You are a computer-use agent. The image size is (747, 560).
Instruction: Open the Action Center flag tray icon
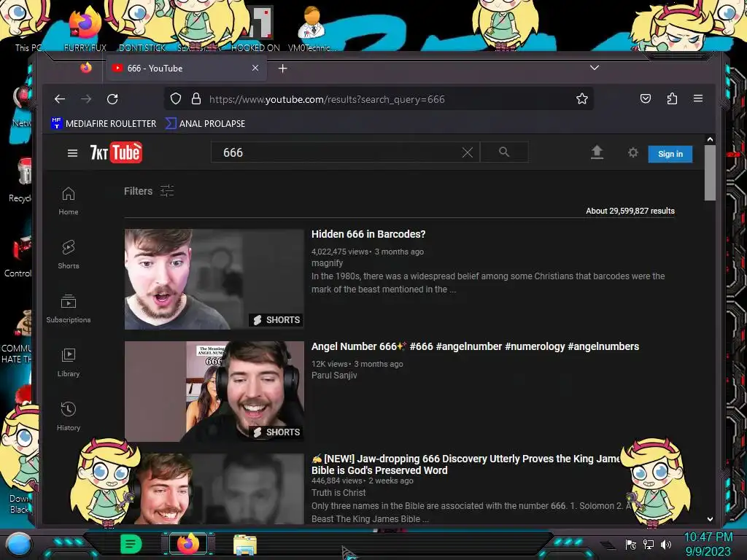click(x=631, y=544)
